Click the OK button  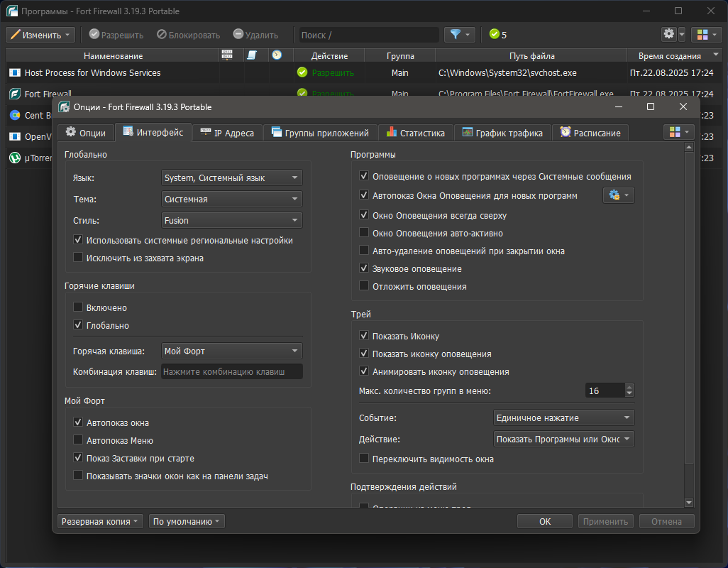point(545,522)
